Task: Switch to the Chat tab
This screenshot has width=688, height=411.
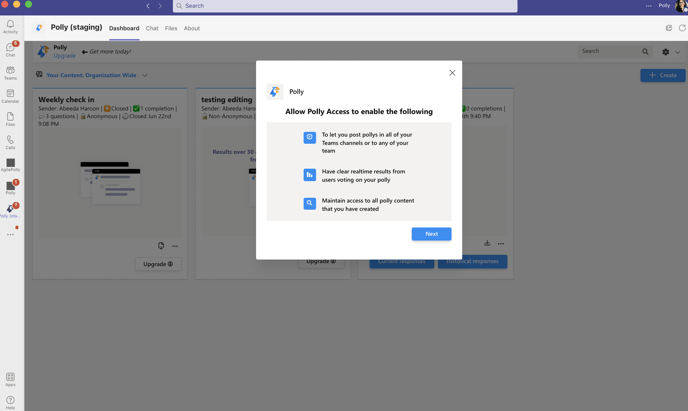Action: click(152, 28)
